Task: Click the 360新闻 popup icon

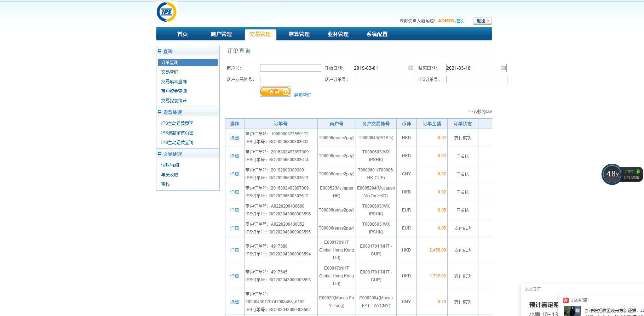Action: click(x=566, y=300)
